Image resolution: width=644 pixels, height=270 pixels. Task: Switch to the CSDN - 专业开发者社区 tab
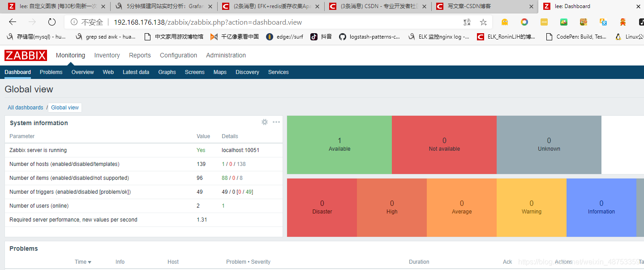click(x=378, y=6)
